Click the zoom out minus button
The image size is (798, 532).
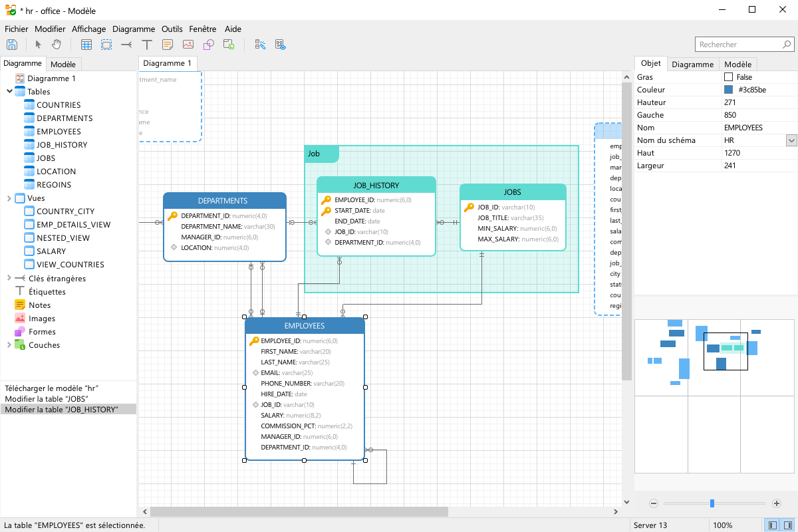(x=654, y=503)
